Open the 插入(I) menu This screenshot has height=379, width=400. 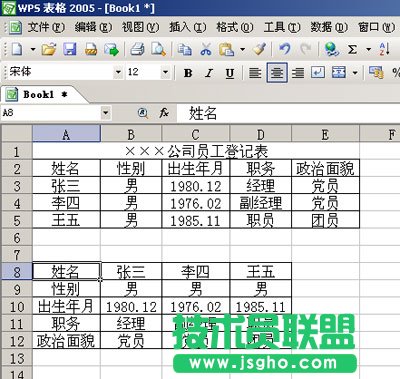(x=188, y=27)
